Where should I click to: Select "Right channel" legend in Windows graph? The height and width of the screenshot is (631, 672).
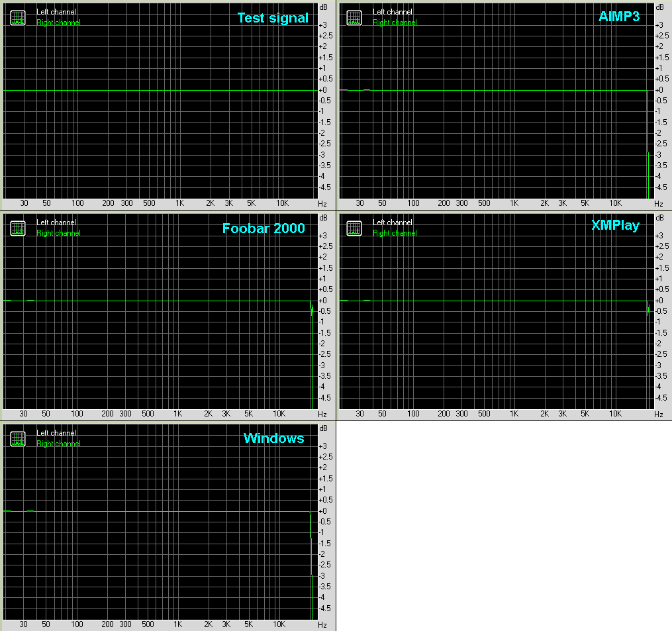(x=58, y=444)
